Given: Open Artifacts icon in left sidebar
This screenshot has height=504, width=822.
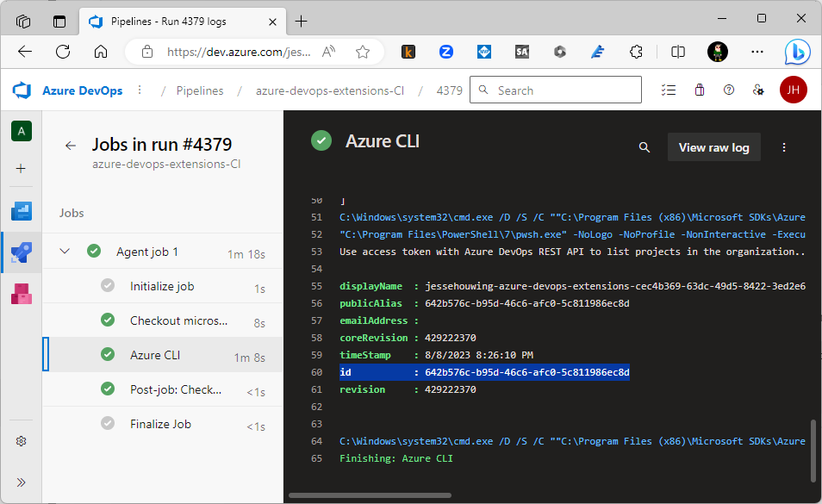Looking at the screenshot, I should pyautogui.click(x=22, y=294).
